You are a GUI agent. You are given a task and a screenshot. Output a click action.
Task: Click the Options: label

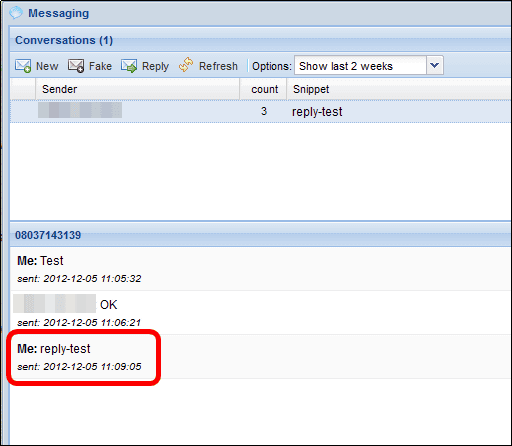coord(272,66)
